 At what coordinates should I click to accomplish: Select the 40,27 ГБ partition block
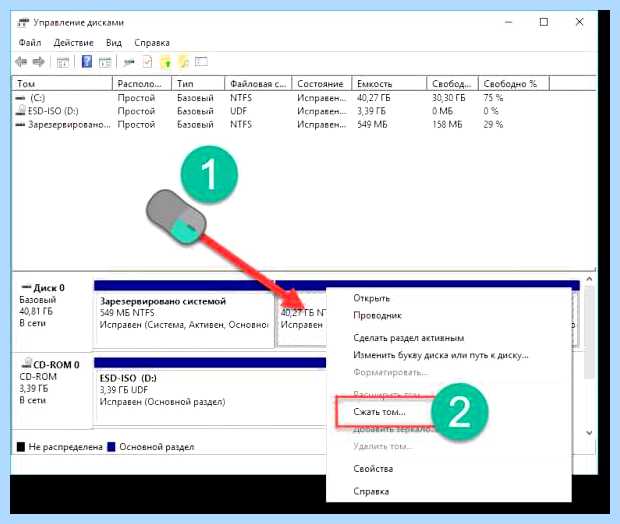click(x=302, y=318)
